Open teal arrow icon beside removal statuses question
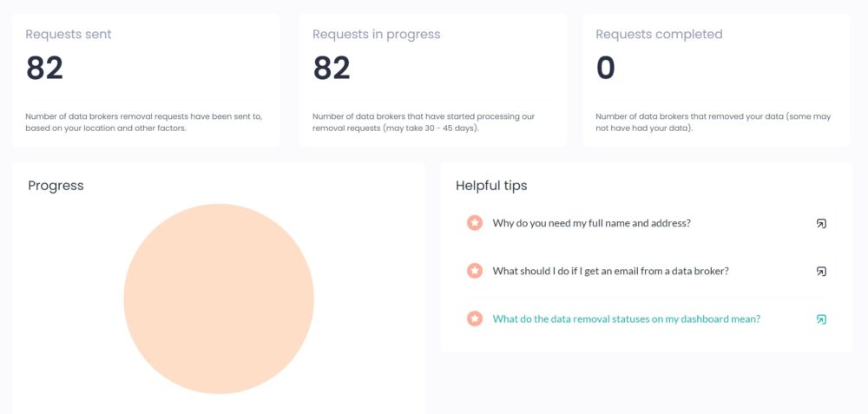The width and height of the screenshot is (868, 414). [821, 319]
